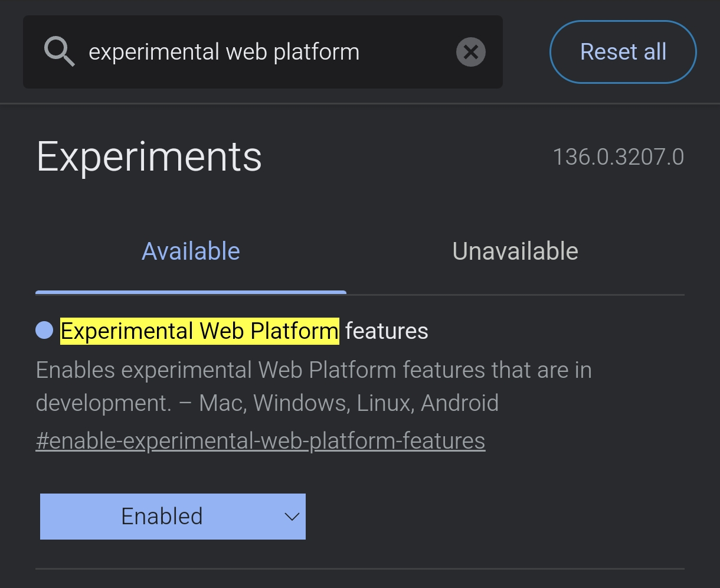720x588 pixels.
Task: Select the highlighted Experimental Web Platform text
Action: click(x=199, y=331)
